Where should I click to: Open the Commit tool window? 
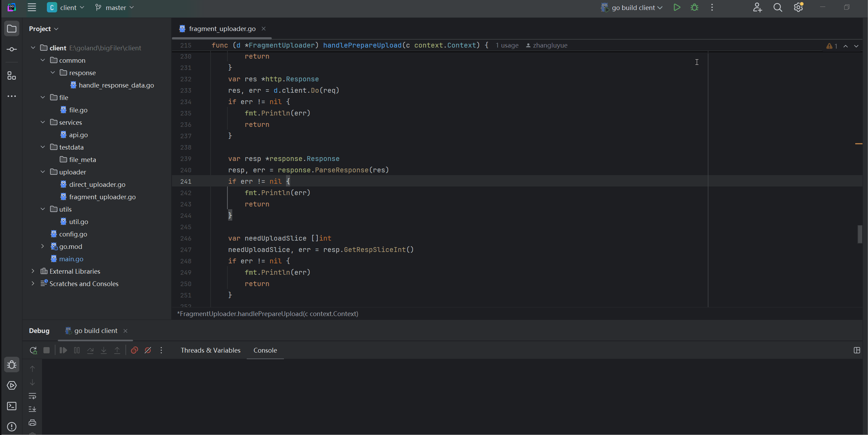pyautogui.click(x=12, y=49)
